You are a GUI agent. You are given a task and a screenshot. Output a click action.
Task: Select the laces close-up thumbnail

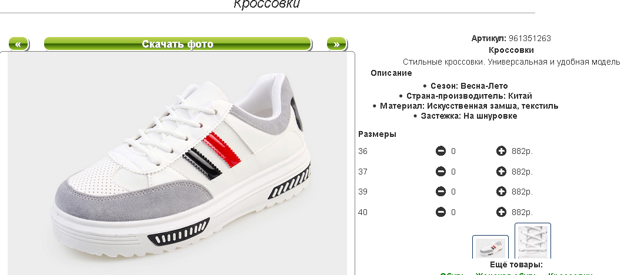click(533, 241)
